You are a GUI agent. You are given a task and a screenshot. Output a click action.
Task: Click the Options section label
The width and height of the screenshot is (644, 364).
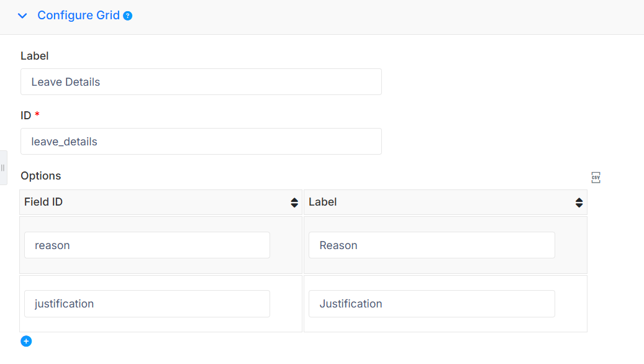[40, 176]
